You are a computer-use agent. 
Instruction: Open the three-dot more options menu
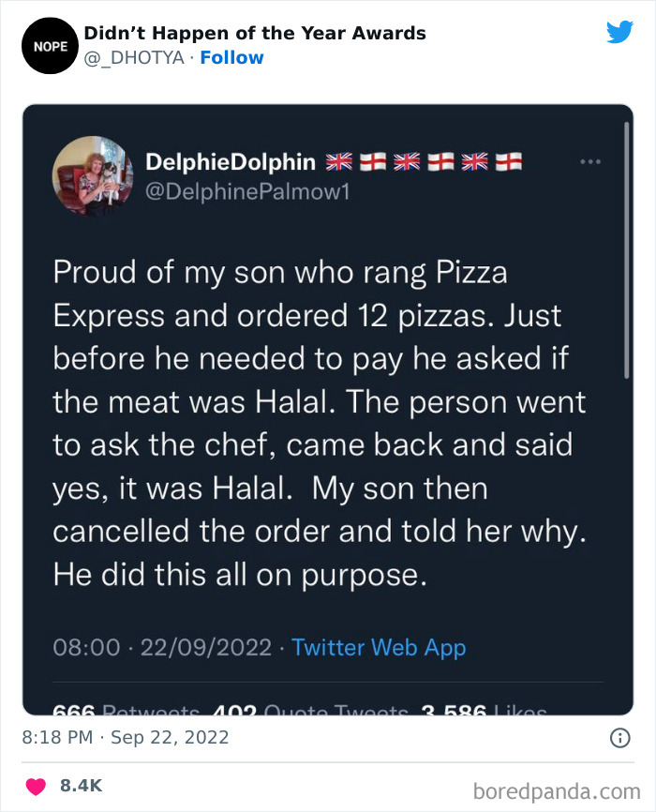click(x=589, y=161)
